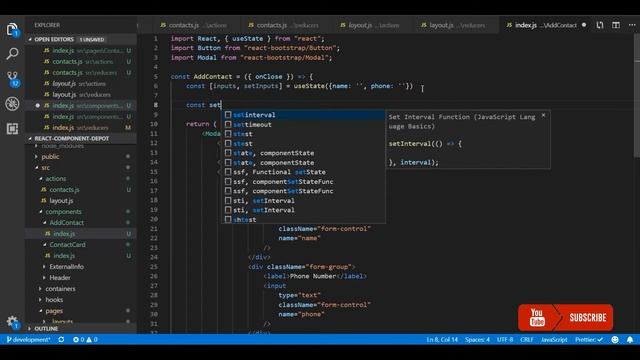
Task: Click the development branch indicator
Action: (28, 340)
